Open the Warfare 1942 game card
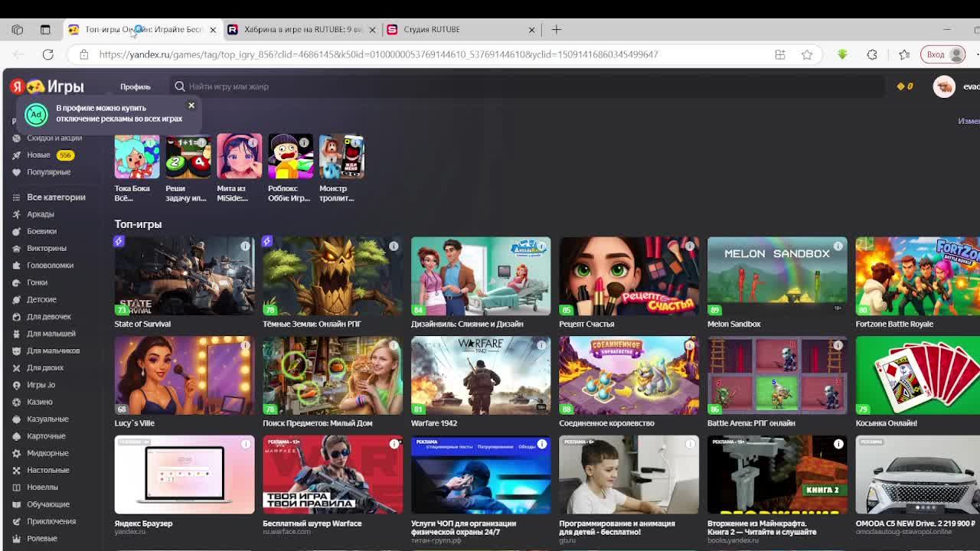980x551 pixels. click(481, 375)
